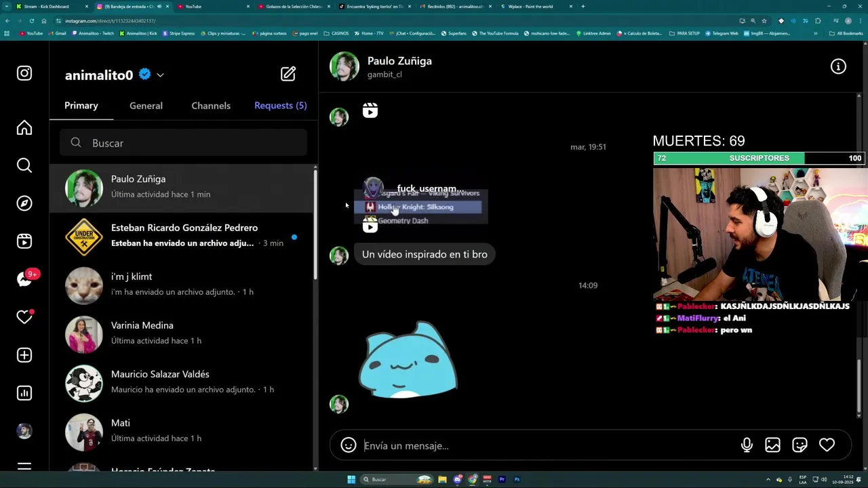Open Mati conversation

(x=183, y=432)
